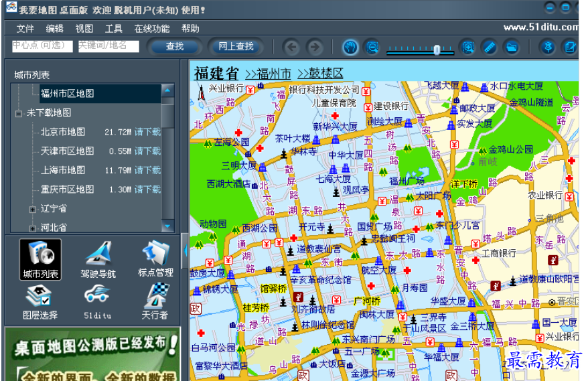Click 华林寺 temple marker on map
The width and height of the screenshot is (588, 381).
tap(284, 154)
